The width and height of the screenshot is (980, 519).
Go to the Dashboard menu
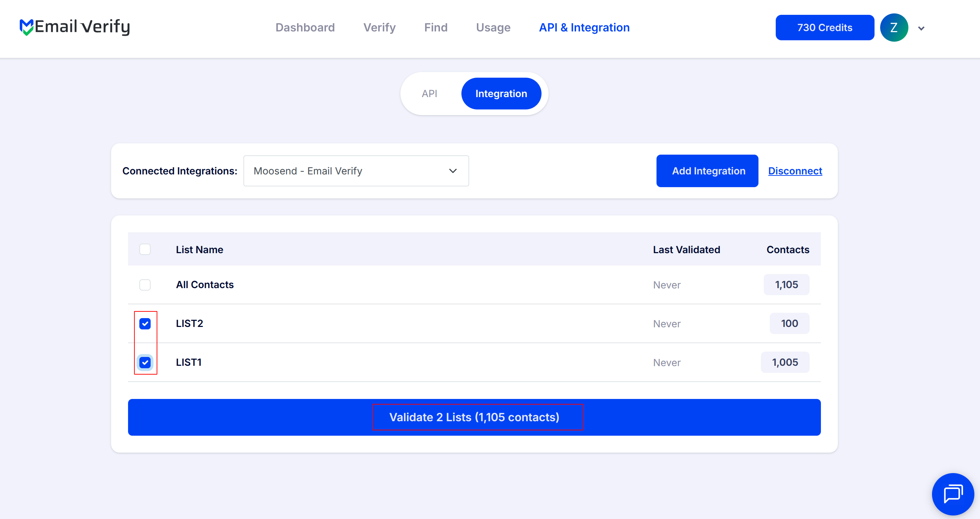pyautogui.click(x=305, y=28)
